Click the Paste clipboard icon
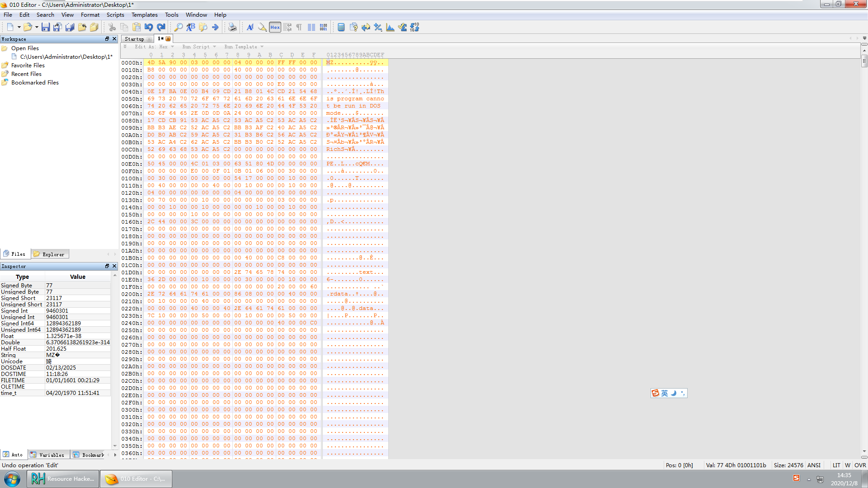This screenshot has width=868, height=488. [137, 28]
